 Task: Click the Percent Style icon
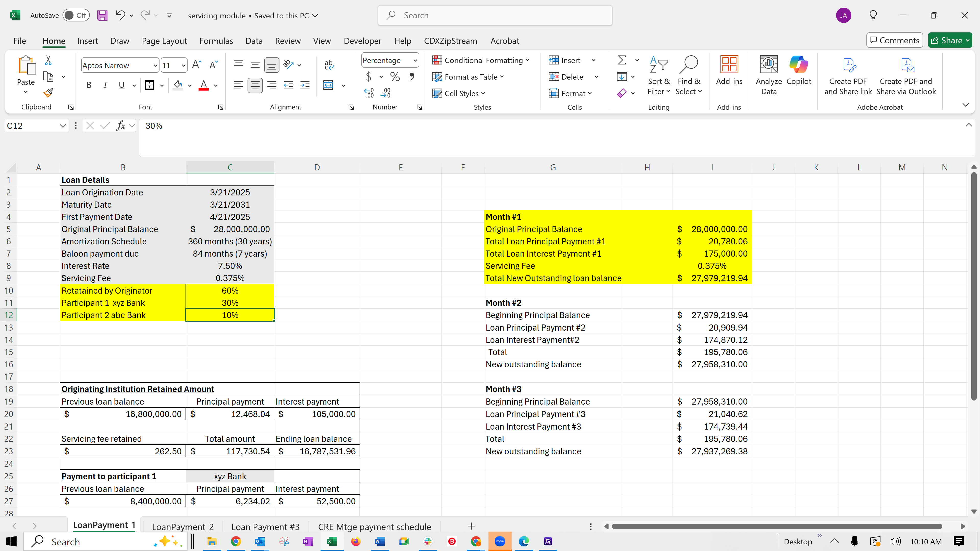(395, 77)
